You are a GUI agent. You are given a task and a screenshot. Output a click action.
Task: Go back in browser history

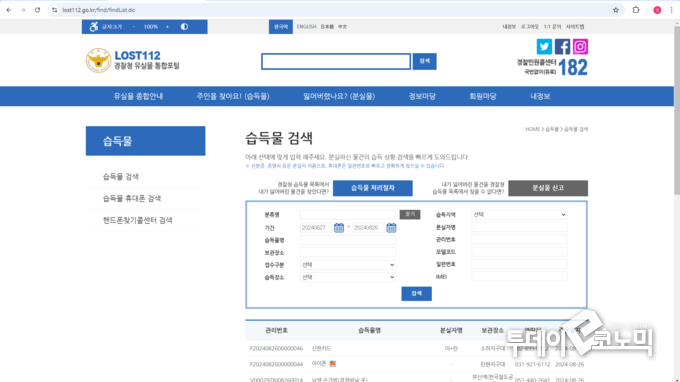tap(9, 10)
